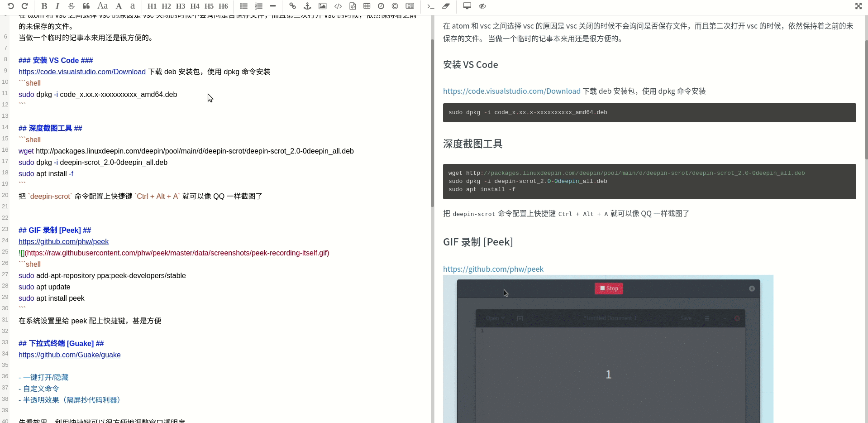The height and width of the screenshot is (423, 868).
Task: Click line number 20 in the gutter
Action: pyautogui.click(x=5, y=195)
